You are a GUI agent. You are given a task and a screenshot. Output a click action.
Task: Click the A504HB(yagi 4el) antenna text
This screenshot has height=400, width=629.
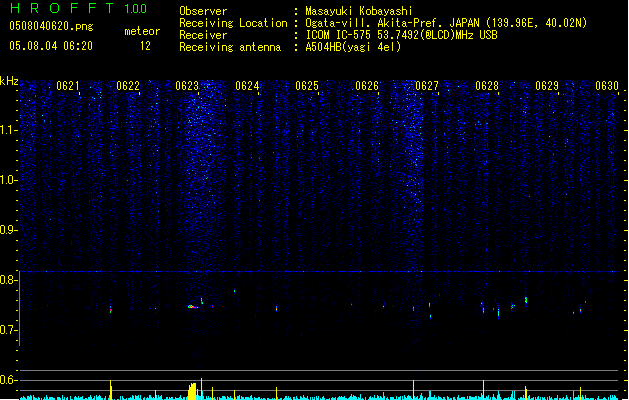[x=353, y=47]
